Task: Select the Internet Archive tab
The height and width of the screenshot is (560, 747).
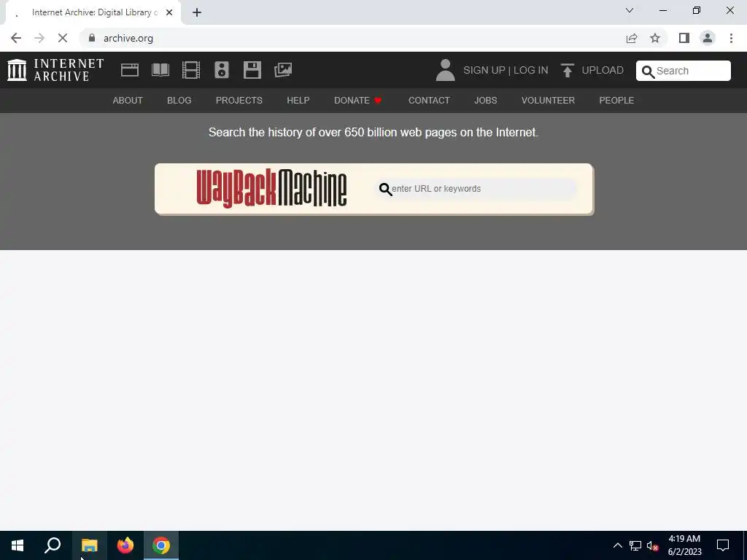Action: point(93,12)
